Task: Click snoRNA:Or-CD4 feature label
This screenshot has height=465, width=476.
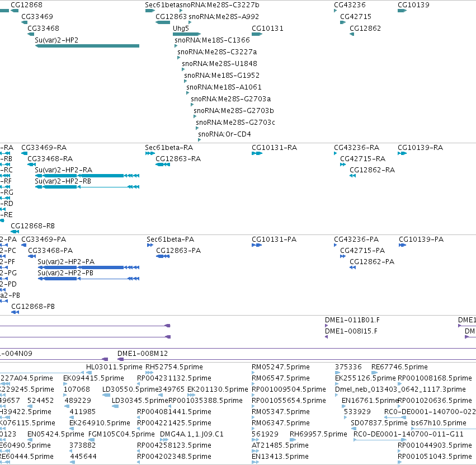Action: (224, 134)
